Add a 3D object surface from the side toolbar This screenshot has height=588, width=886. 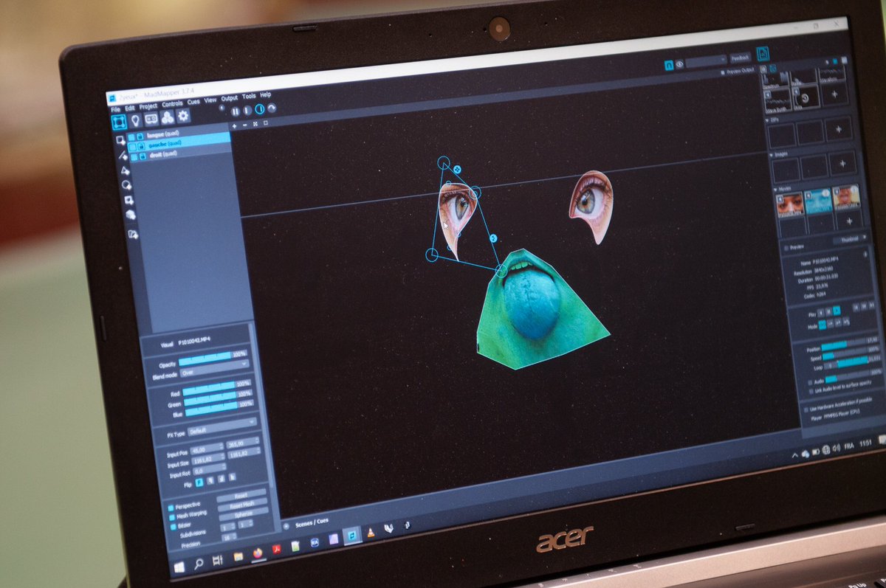131,215
